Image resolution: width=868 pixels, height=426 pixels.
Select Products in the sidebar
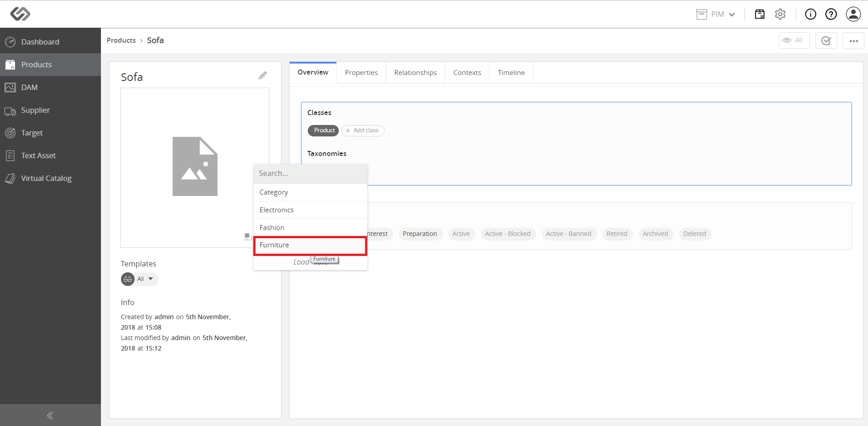pyautogui.click(x=50, y=65)
